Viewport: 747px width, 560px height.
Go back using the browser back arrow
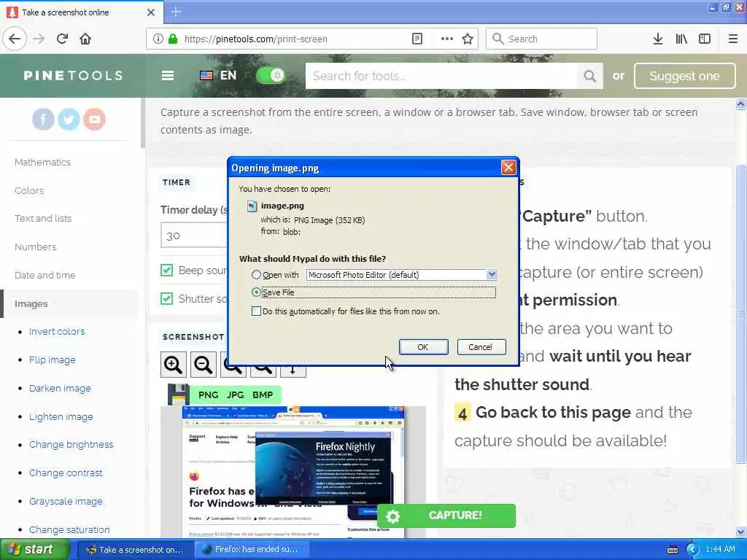(15, 39)
